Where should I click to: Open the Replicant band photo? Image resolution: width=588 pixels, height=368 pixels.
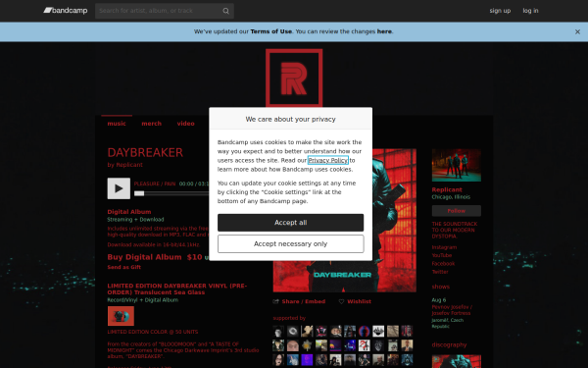pos(456,165)
